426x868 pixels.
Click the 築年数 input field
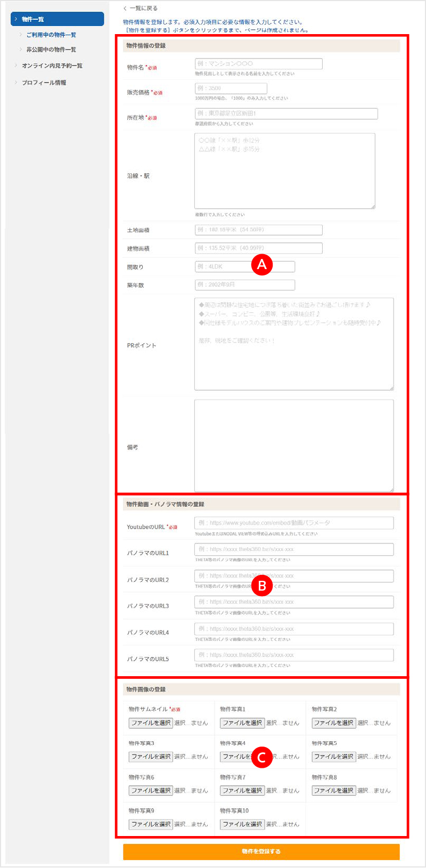coord(244,285)
